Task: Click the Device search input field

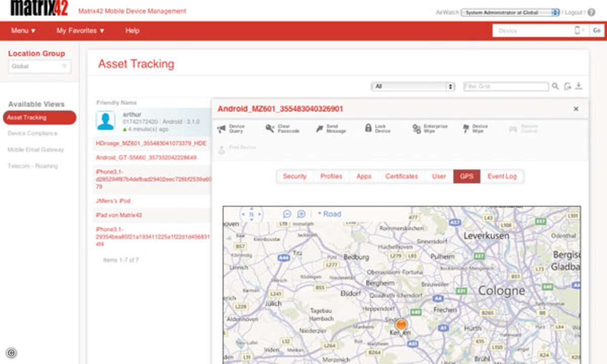Action: coord(533,30)
